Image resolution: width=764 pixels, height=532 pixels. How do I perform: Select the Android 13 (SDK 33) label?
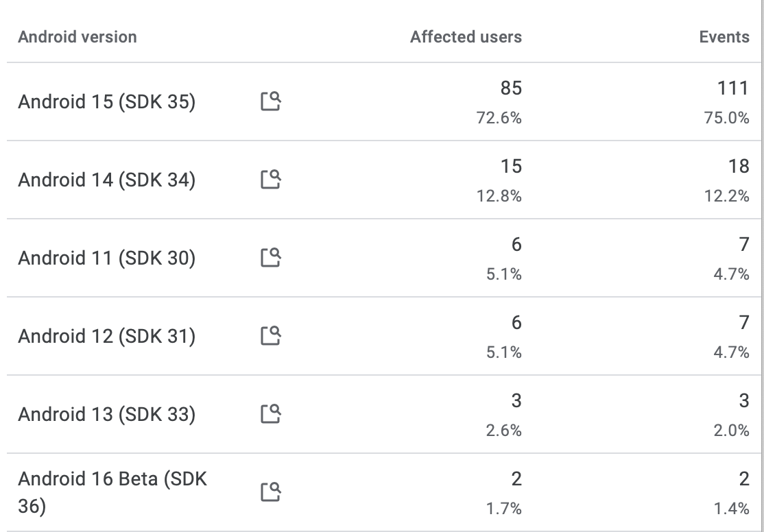[x=107, y=415]
